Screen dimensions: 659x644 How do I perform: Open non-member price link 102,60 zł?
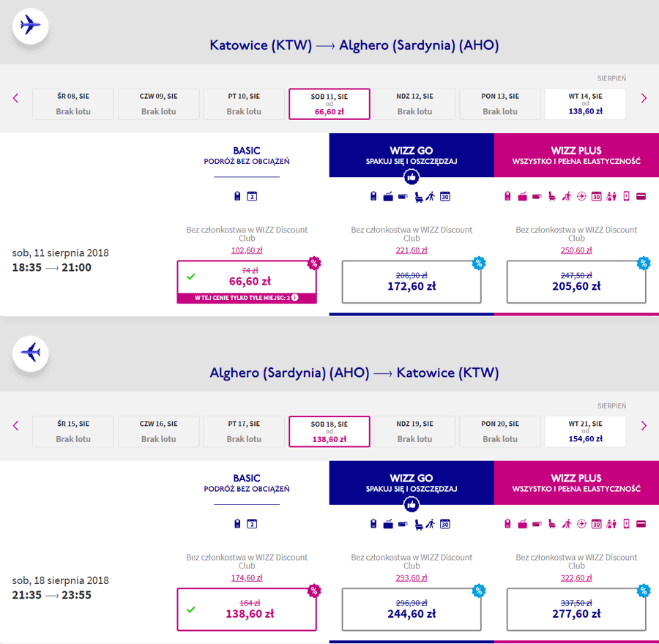(247, 250)
